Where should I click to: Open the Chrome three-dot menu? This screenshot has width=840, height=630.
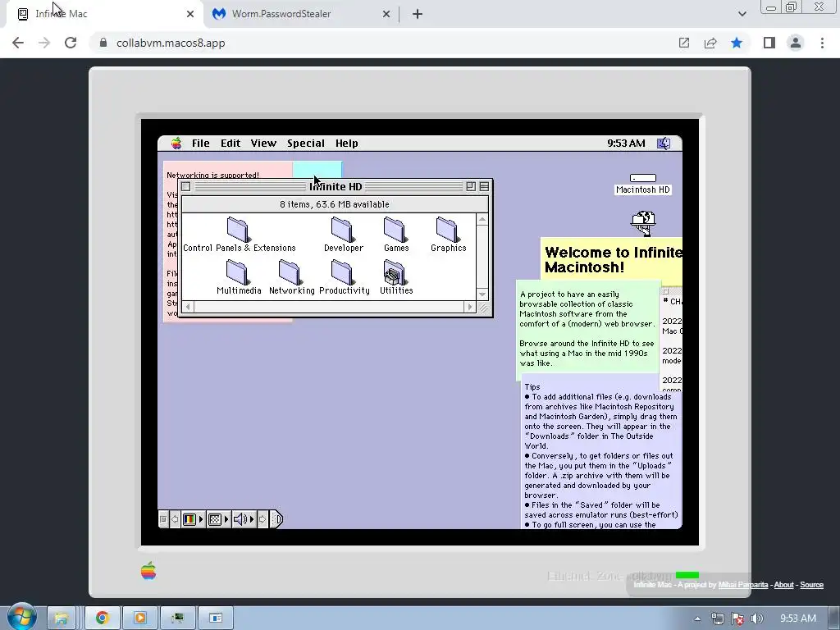pyautogui.click(x=822, y=43)
